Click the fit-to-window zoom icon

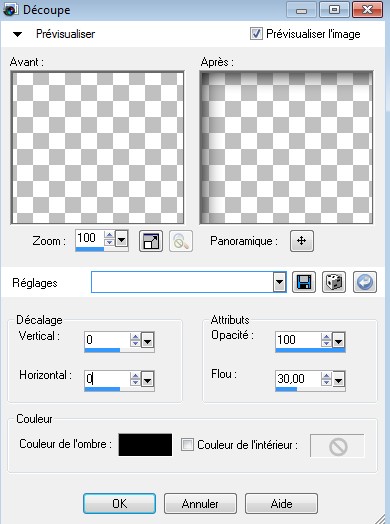pyautogui.click(x=151, y=241)
